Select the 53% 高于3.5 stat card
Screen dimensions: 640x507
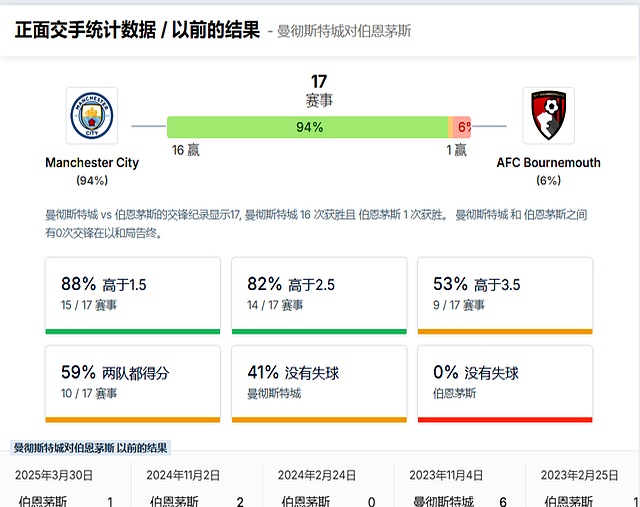coord(505,296)
